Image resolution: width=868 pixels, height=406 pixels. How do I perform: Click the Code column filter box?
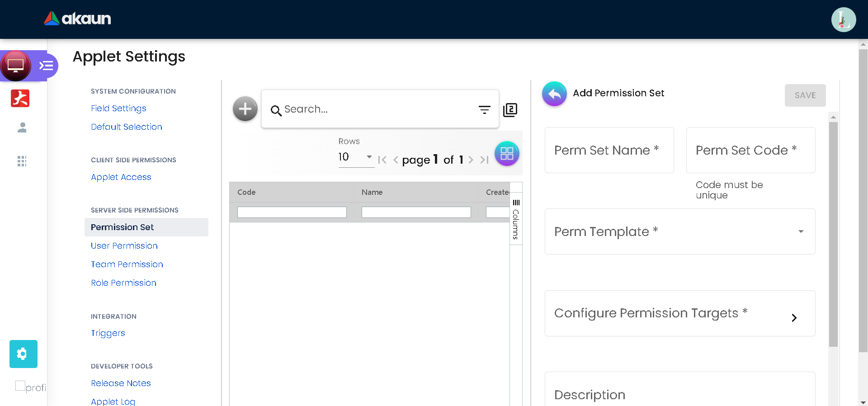(x=292, y=212)
